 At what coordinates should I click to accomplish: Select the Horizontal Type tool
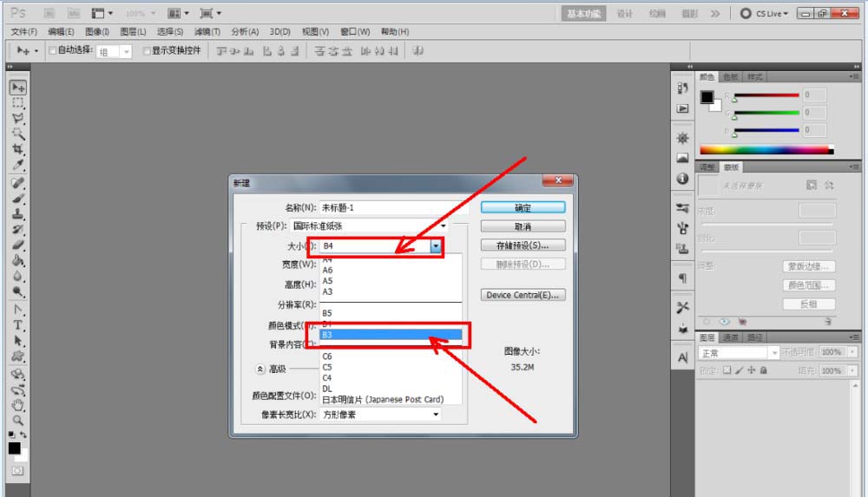tap(17, 325)
